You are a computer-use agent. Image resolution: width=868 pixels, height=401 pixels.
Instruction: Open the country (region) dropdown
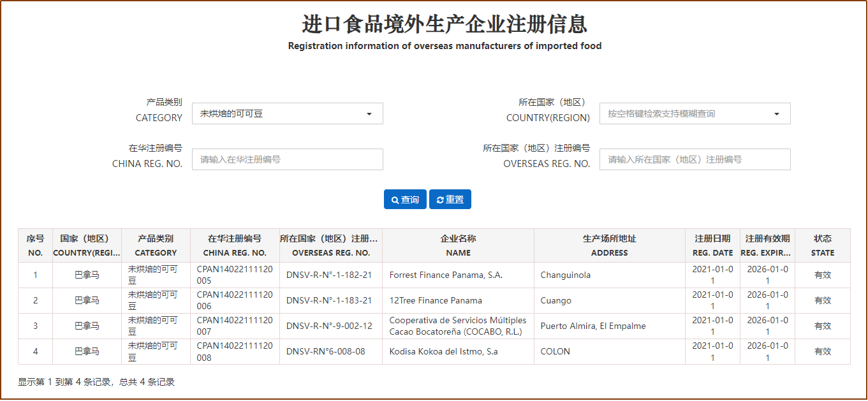tap(695, 113)
